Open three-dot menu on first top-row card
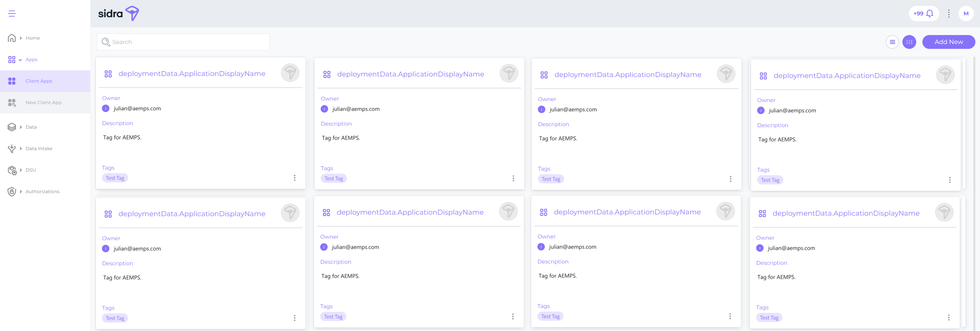The width and height of the screenshot is (980, 331). point(295,178)
